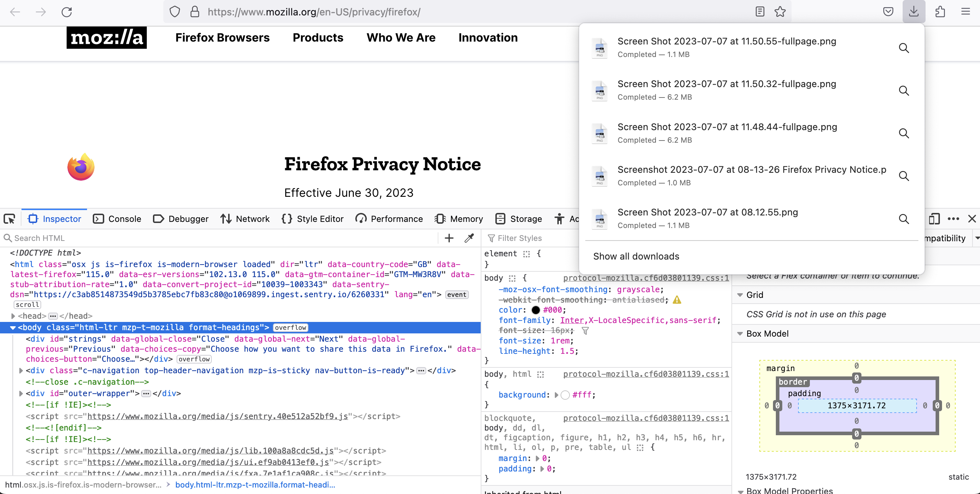Click the browser Forward arrow button
980x494 pixels.
[x=41, y=12]
